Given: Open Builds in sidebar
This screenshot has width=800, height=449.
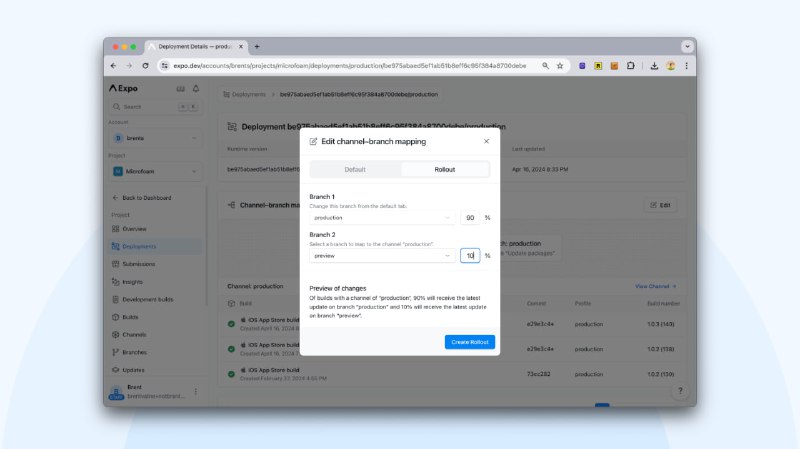Looking at the screenshot, I should click(155, 317).
